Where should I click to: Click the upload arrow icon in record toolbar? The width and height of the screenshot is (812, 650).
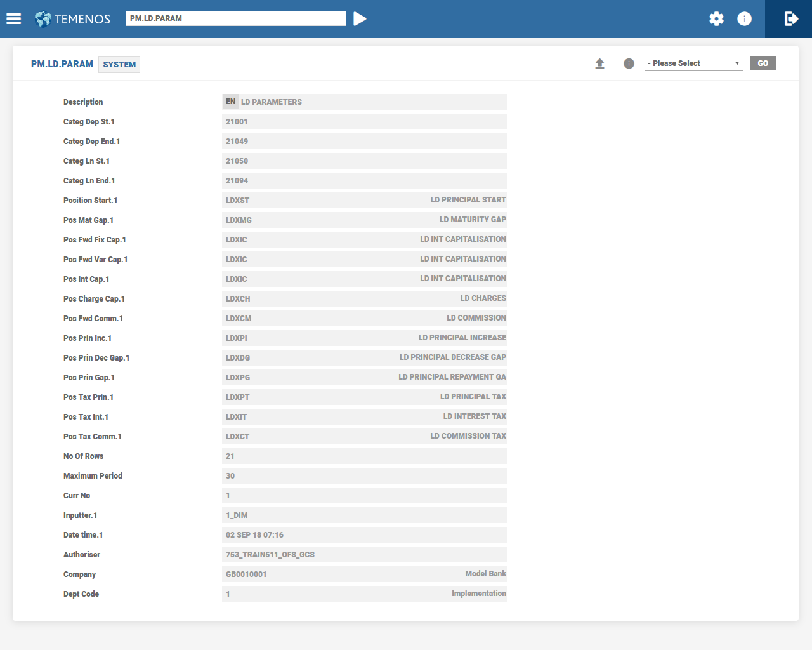click(x=599, y=63)
